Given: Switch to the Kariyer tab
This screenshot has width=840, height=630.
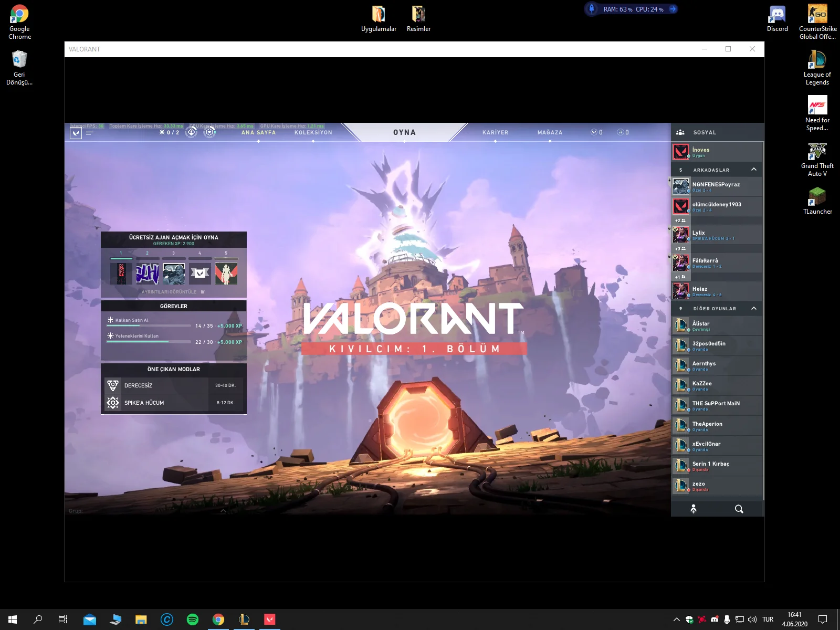Looking at the screenshot, I should point(495,132).
